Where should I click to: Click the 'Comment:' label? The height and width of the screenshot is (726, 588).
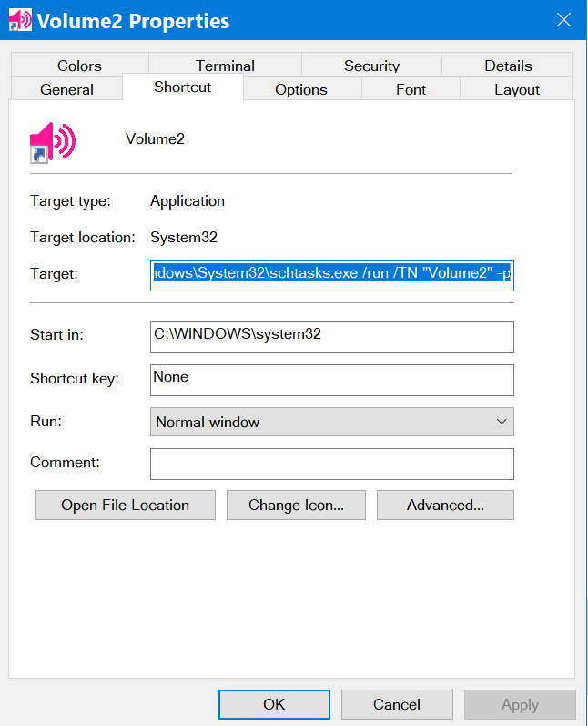[x=65, y=462]
